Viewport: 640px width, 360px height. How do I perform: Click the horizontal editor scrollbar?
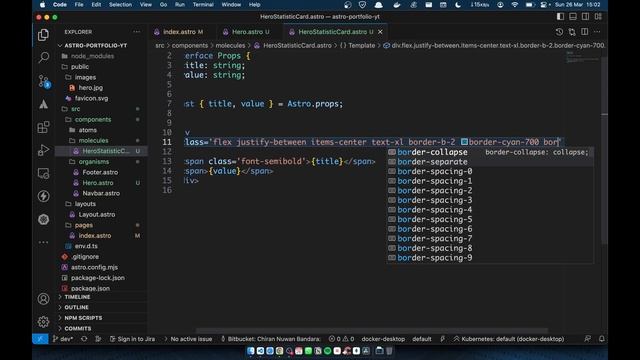[371, 331]
